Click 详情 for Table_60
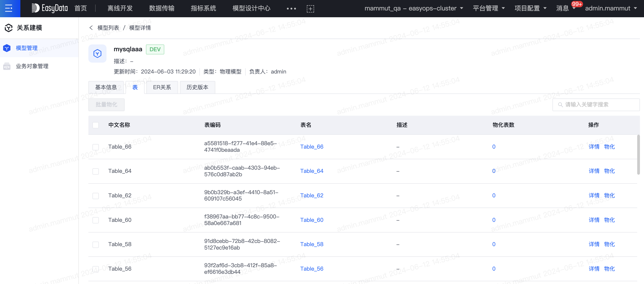The image size is (644, 284). (x=594, y=220)
